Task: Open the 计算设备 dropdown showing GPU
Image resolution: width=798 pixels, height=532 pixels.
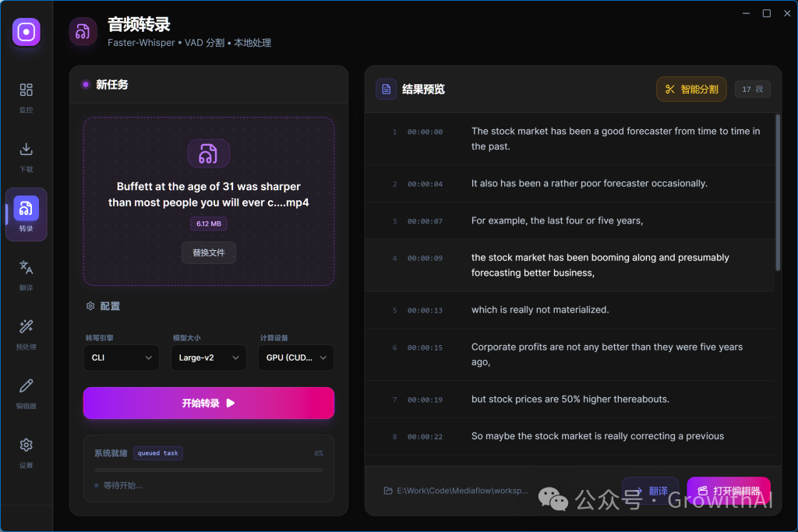Action: click(x=295, y=358)
